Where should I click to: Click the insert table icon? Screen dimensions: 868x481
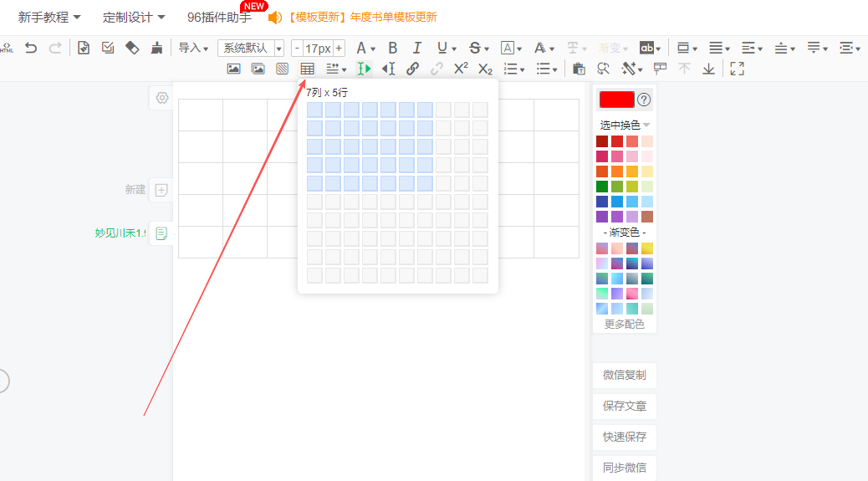[308, 69]
